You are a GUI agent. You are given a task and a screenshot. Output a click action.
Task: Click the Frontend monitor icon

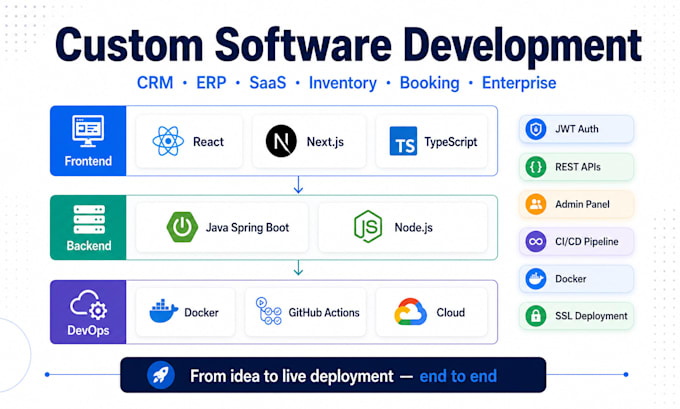[x=88, y=131]
